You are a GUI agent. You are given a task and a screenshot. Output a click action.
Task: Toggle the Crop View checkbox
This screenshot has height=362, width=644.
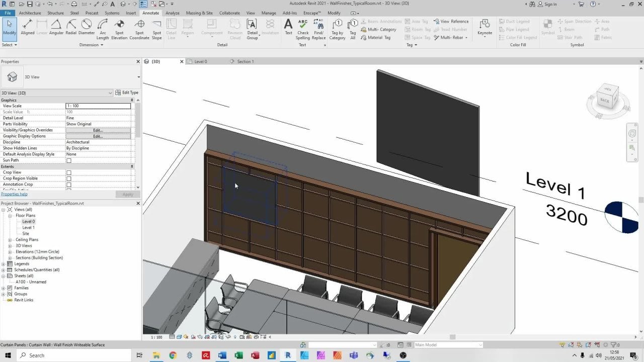tap(69, 172)
